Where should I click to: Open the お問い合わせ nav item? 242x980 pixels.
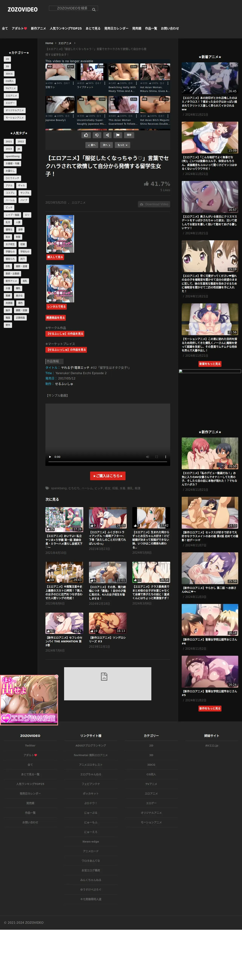point(170,29)
